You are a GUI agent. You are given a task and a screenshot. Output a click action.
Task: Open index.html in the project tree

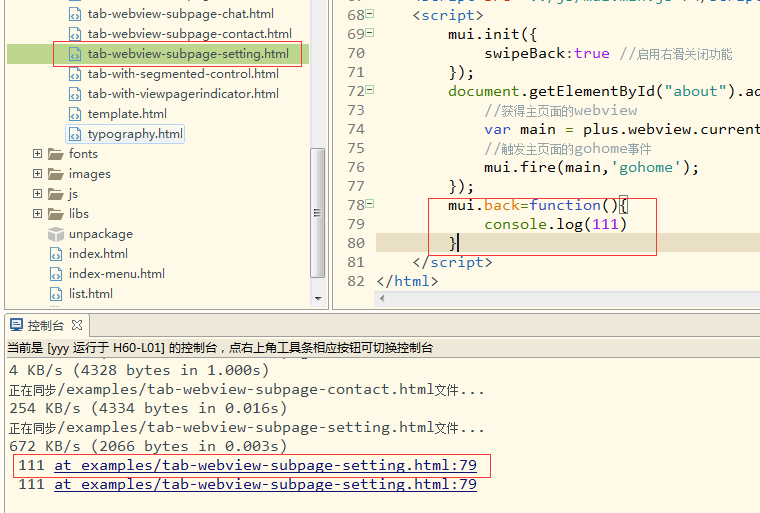pos(98,254)
